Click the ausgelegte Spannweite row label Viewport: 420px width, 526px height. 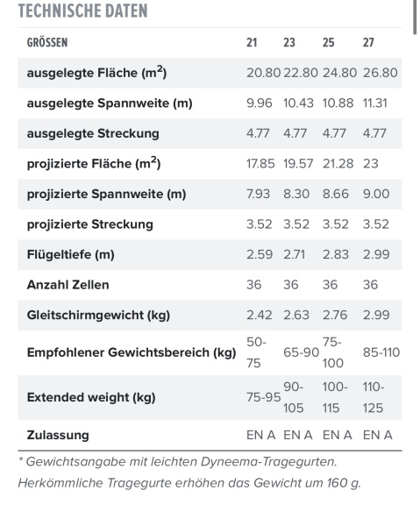[x=110, y=103]
